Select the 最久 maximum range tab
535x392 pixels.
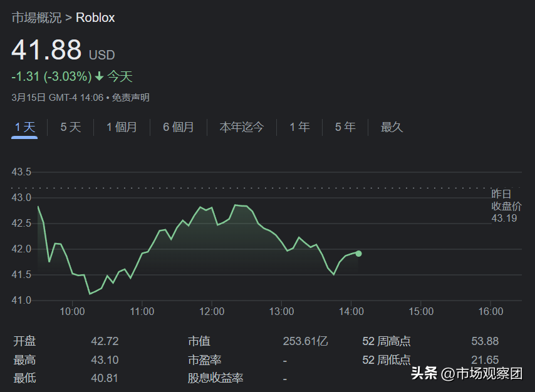[x=392, y=127]
